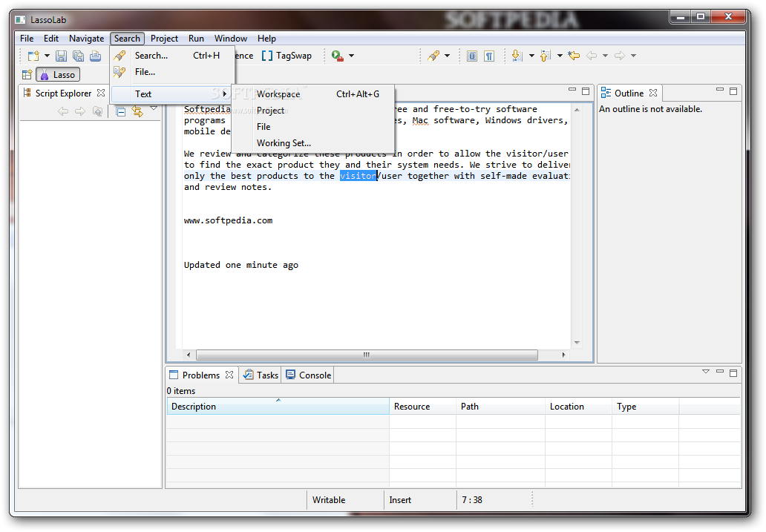This screenshot has width=766, height=532.
Task: Close the Outline view tab
Action: pos(653,93)
